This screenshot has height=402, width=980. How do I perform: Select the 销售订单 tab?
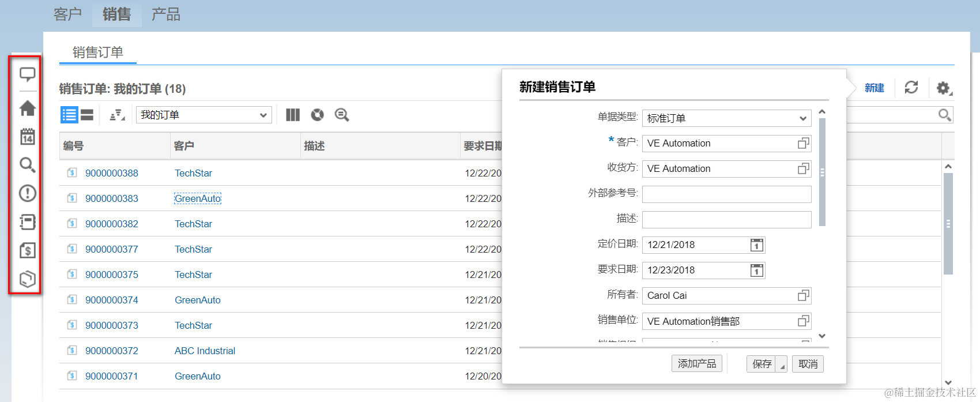[98, 52]
